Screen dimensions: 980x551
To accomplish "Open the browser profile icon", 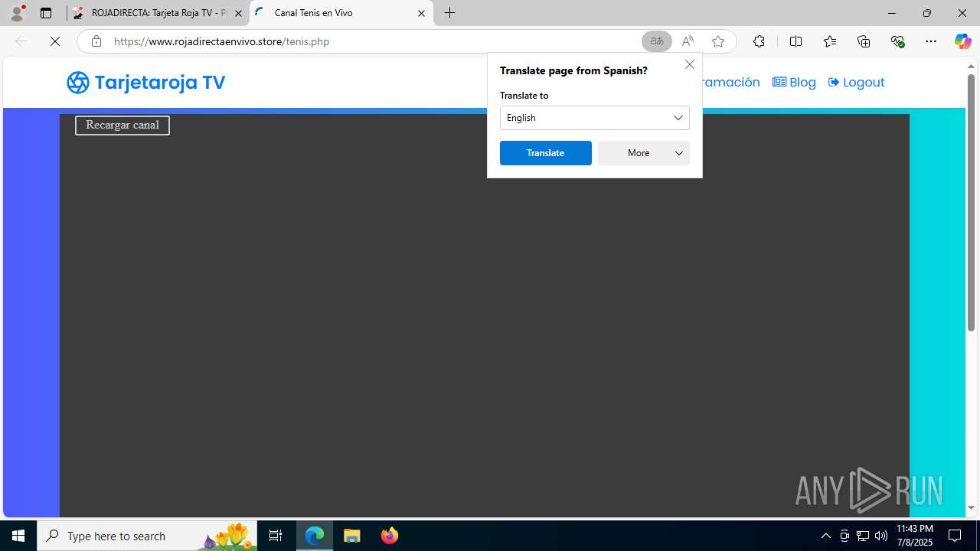I will 17,13.
